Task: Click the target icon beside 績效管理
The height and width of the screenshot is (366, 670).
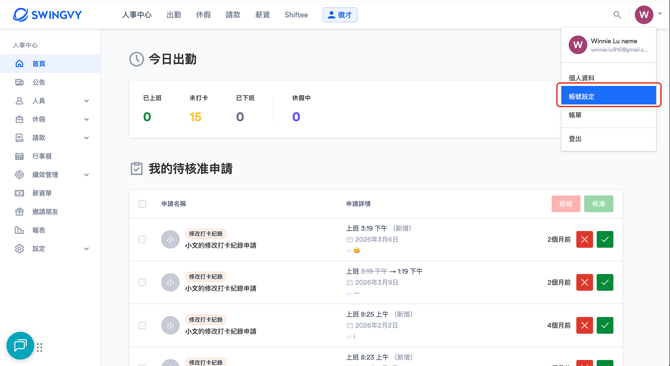Action: click(x=19, y=175)
